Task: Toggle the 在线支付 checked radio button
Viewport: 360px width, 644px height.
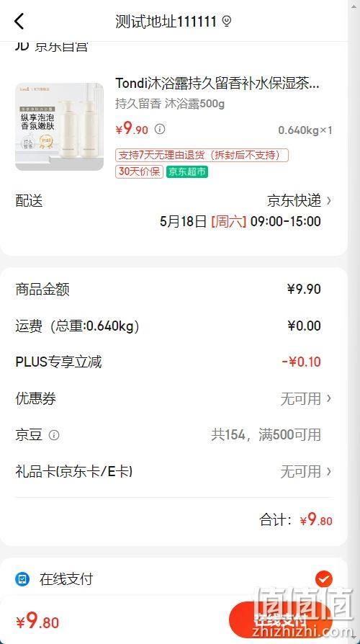Action: [324, 579]
